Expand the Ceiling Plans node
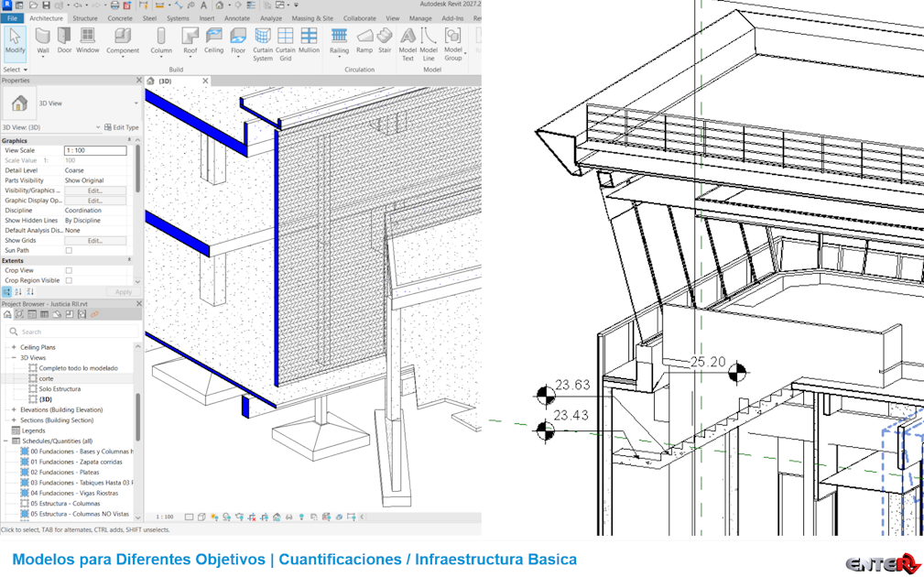 tap(14, 347)
